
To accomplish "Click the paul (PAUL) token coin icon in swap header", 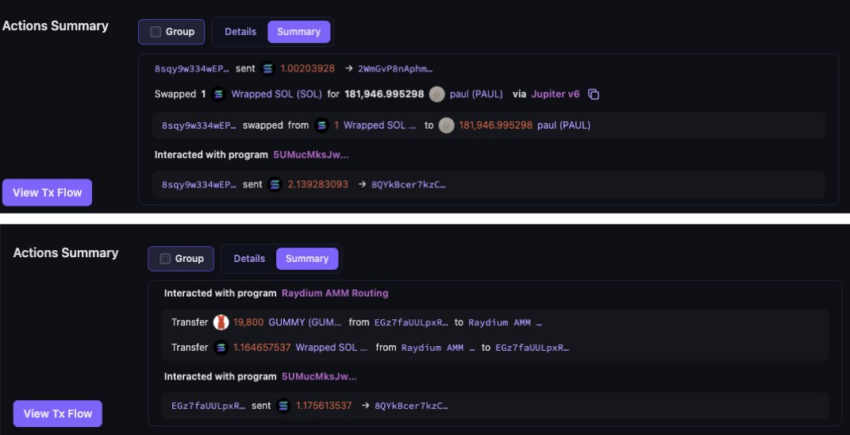I will pos(437,94).
